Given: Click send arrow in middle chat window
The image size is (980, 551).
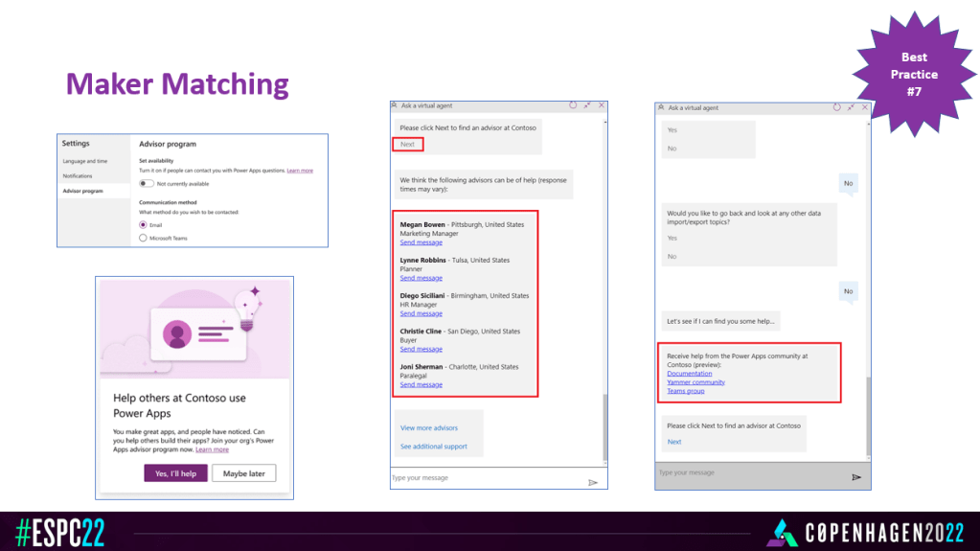Looking at the screenshot, I should click(593, 482).
